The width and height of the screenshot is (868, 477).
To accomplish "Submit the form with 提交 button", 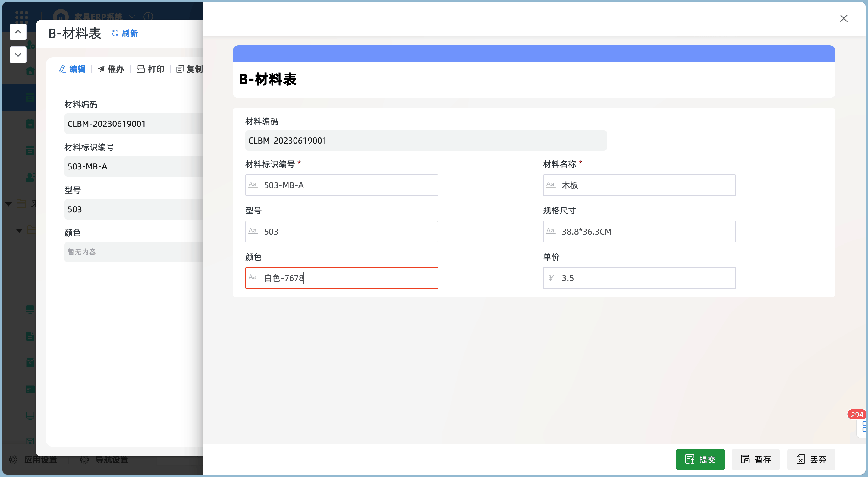I will click(x=700, y=459).
